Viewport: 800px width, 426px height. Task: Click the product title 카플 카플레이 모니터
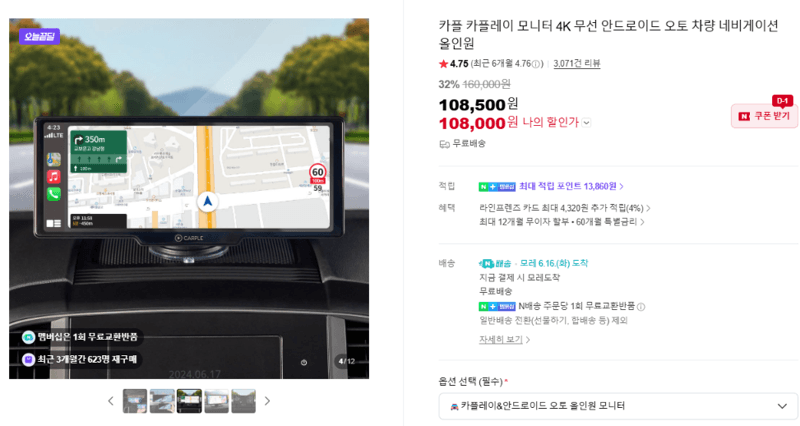pyautogui.click(x=608, y=34)
